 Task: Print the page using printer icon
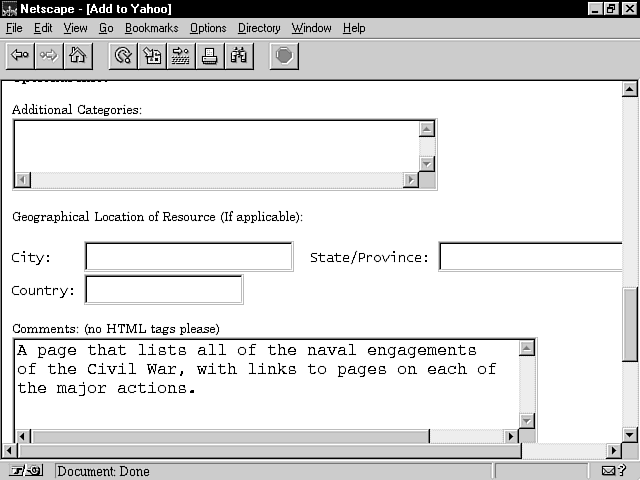point(210,56)
